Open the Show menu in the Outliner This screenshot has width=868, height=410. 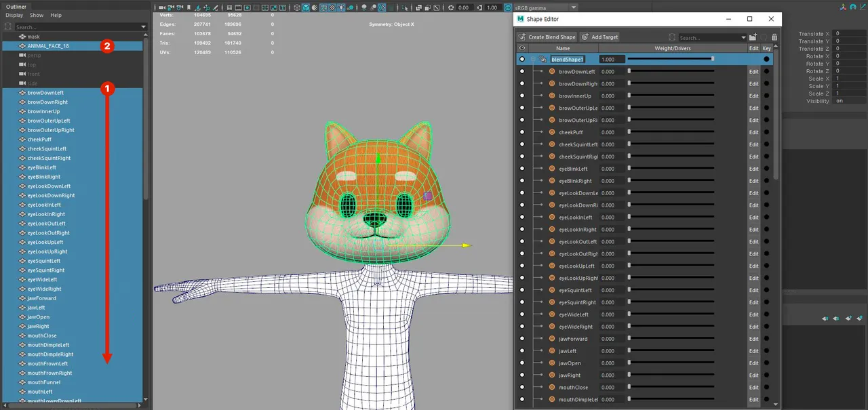pos(35,15)
